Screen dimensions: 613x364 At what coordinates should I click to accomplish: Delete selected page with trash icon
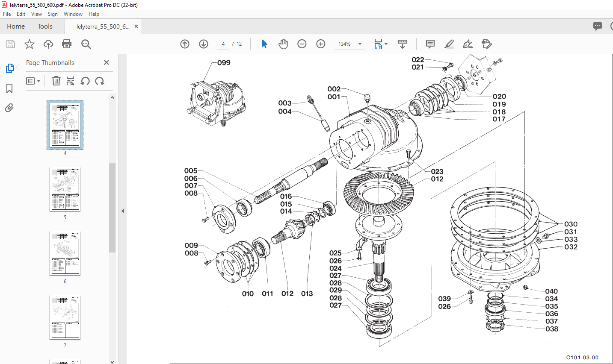point(56,81)
